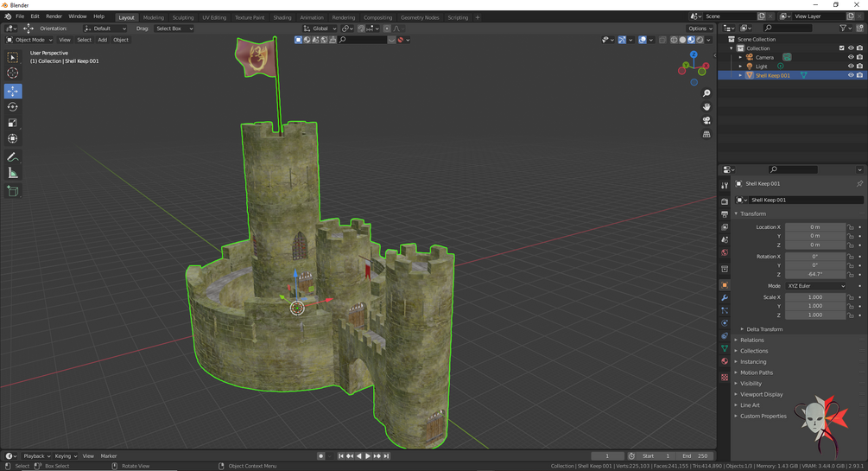Switch to the Geometry Nodes workspace tab
The height and width of the screenshot is (471, 868).
[420, 17]
